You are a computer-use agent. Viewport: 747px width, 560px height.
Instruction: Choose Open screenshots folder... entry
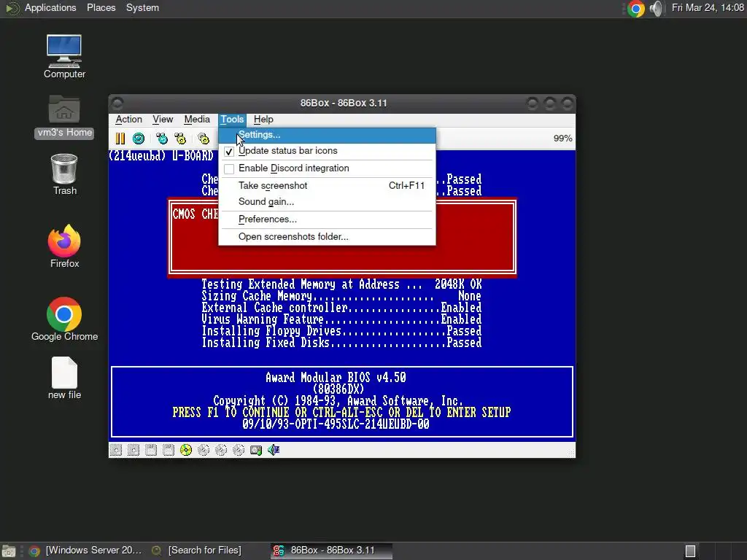tap(327, 237)
